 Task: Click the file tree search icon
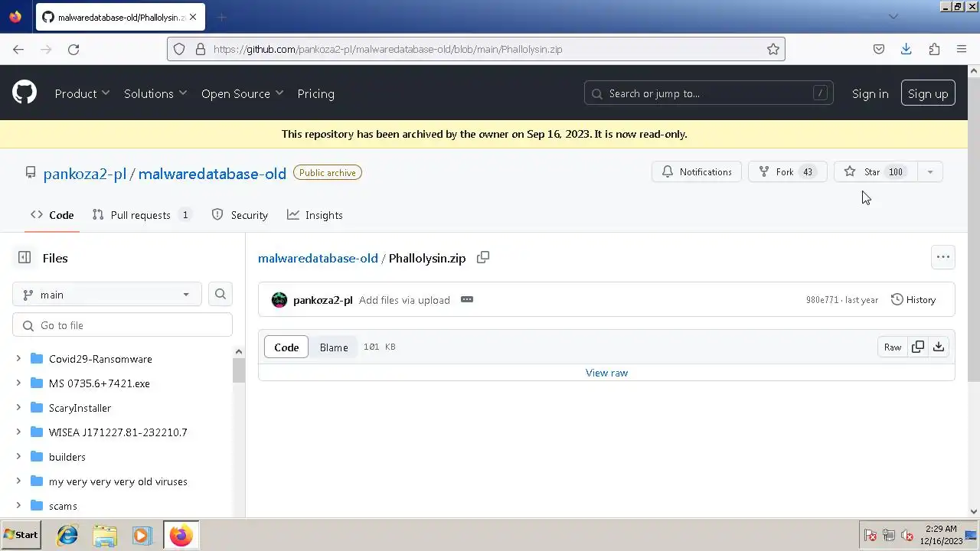(x=220, y=294)
